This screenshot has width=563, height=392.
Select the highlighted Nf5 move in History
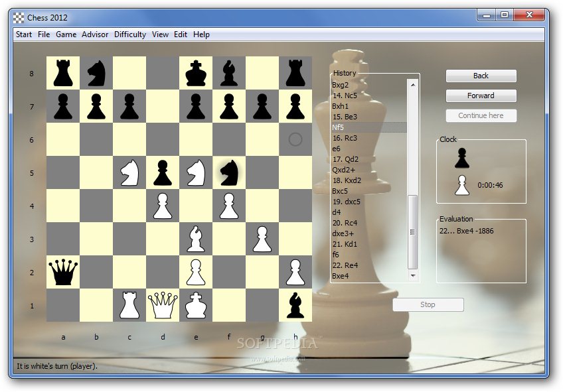coord(369,127)
